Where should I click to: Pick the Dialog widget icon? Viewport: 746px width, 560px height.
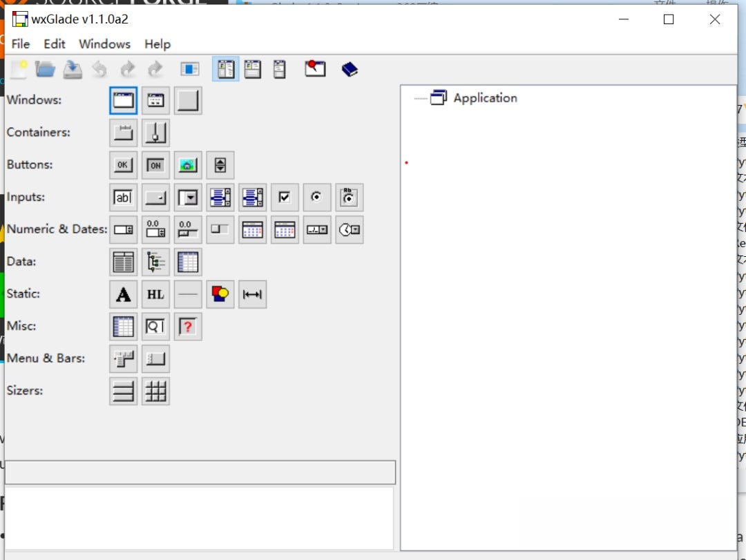click(x=155, y=100)
